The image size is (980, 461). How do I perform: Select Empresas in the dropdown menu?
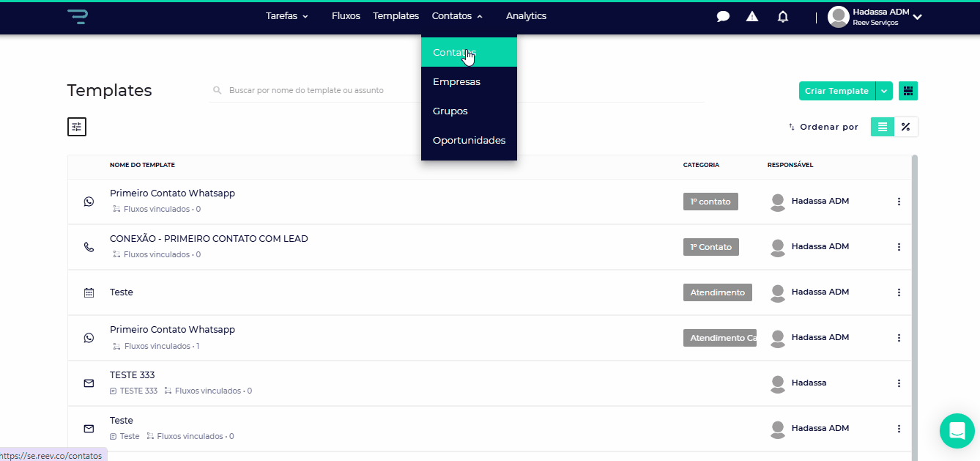tap(469, 81)
